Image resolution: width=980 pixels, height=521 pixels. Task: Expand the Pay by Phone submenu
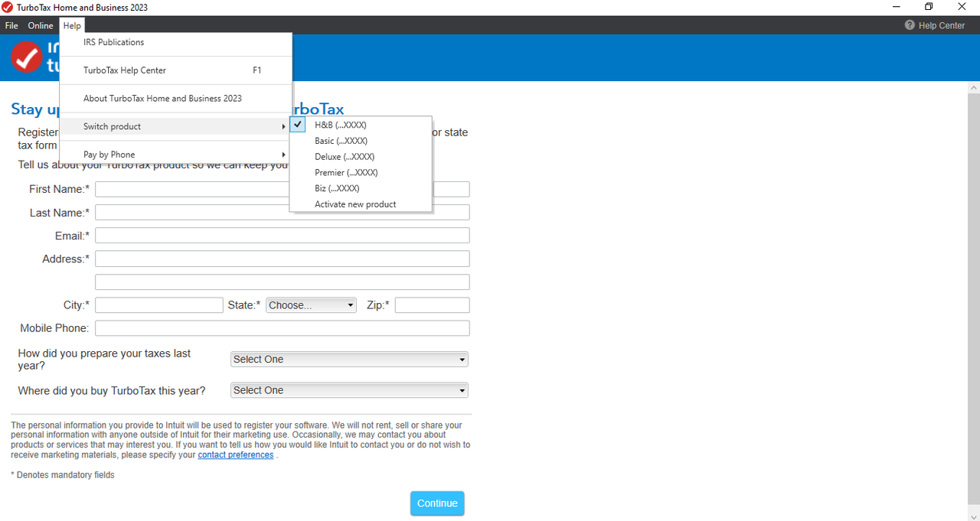point(176,155)
